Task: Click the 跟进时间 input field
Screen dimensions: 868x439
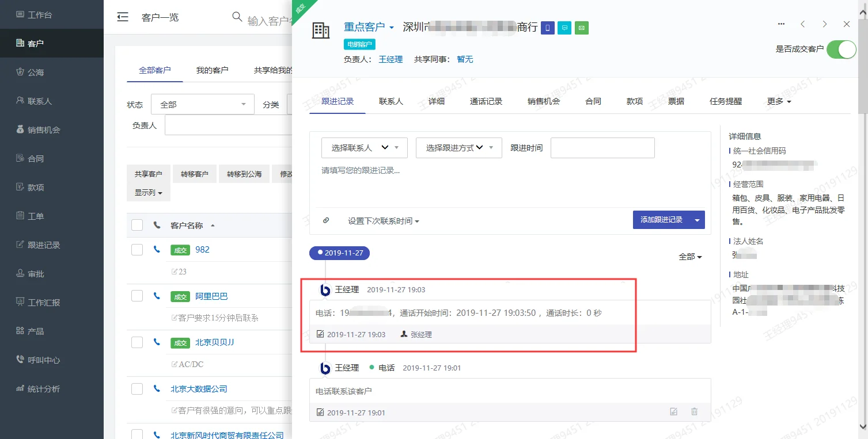Action: point(602,148)
